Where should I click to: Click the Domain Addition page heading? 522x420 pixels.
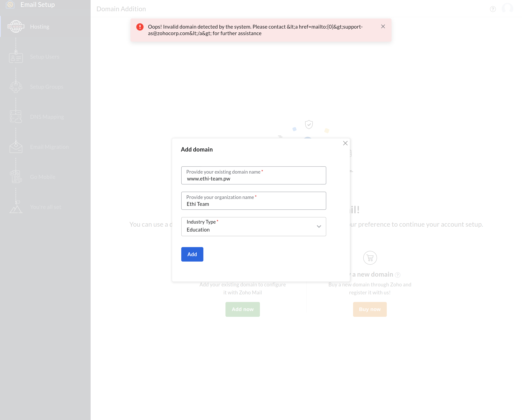[121, 9]
